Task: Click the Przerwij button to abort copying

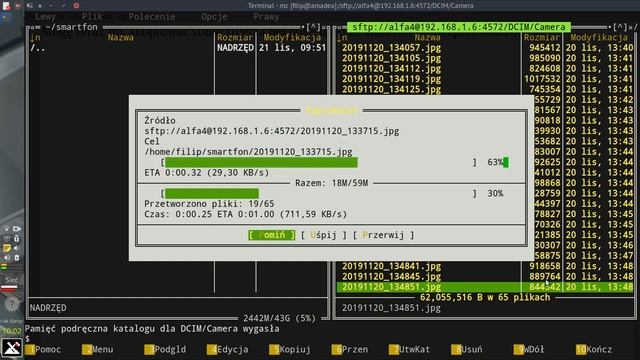Action: point(384,235)
